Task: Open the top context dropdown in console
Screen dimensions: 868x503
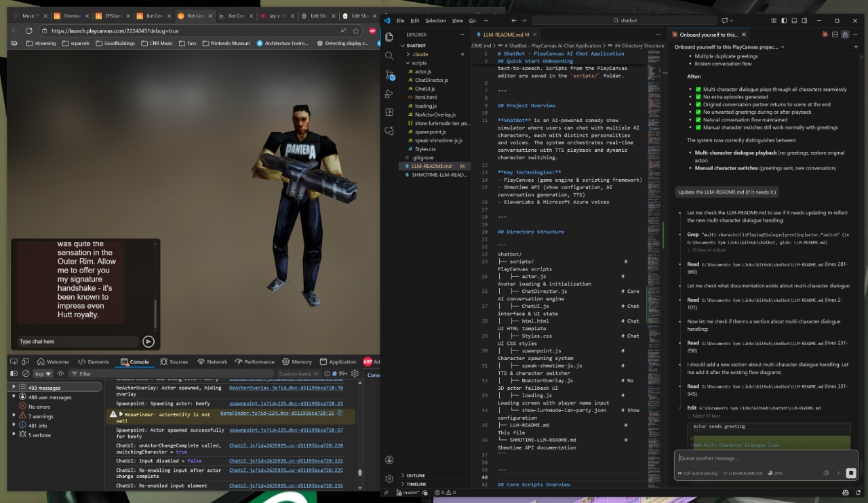Action: (43, 374)
